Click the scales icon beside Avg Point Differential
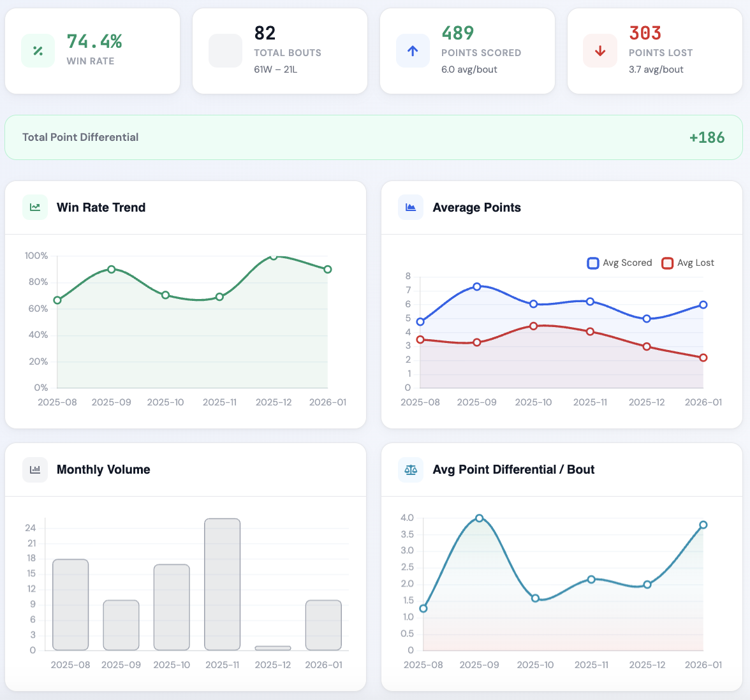This screenshot has width=750, height=700. [x=411, y=470]
